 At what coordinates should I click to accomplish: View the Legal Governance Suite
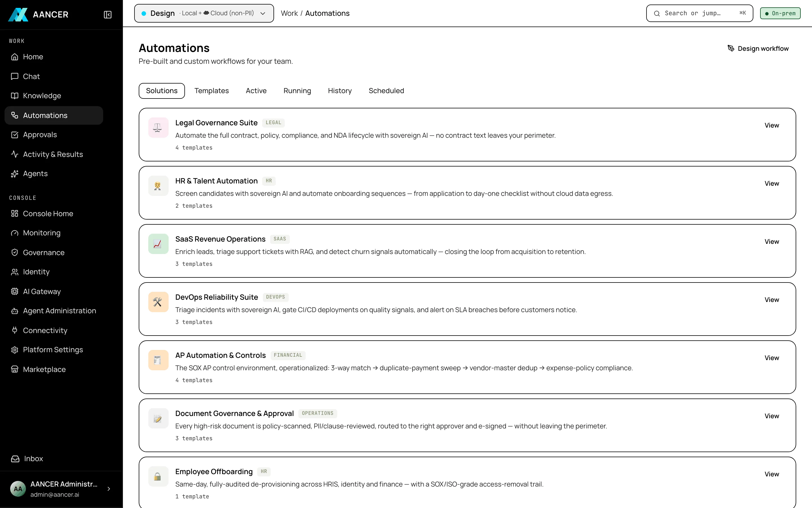[x=772, y=125]
